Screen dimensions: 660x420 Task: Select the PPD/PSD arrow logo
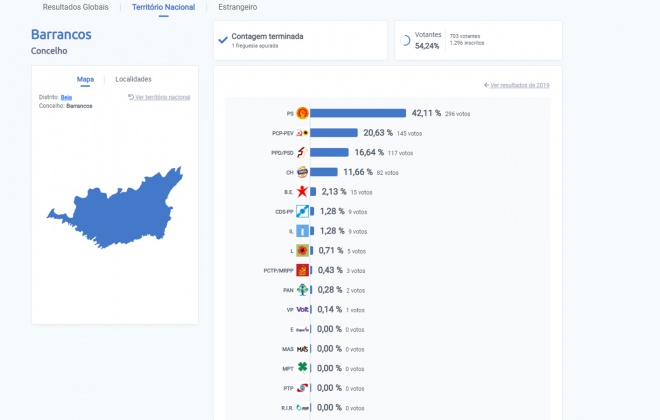(301, 152)
